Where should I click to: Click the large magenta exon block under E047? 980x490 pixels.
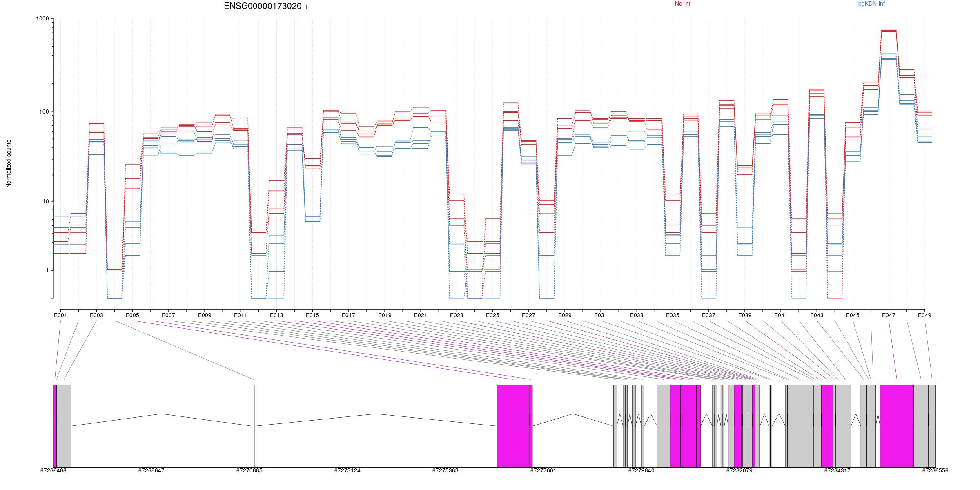click(x=897, y=426)
